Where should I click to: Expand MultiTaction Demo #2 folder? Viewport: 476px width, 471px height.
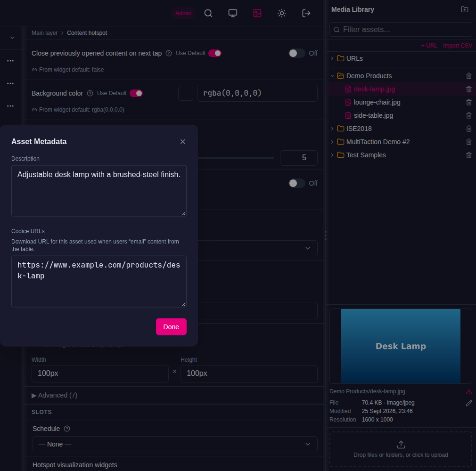tap(332, 142)
